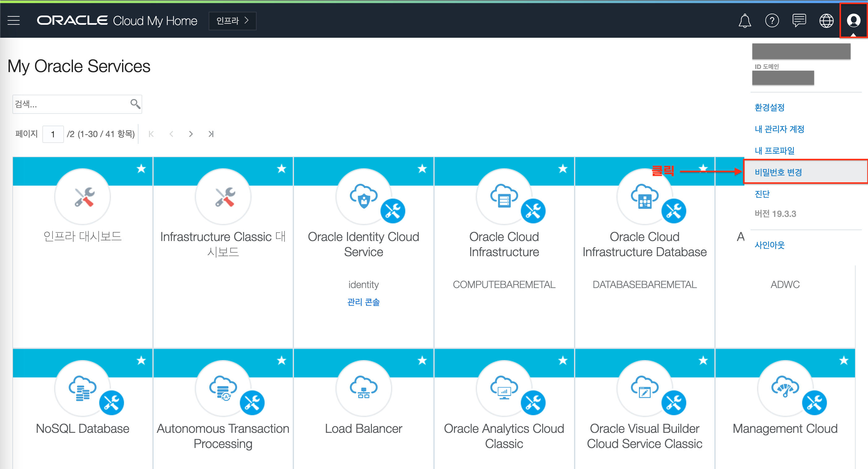Click 사인아웃 to sign out
The image size is (868, 469).
pos(770,245)
